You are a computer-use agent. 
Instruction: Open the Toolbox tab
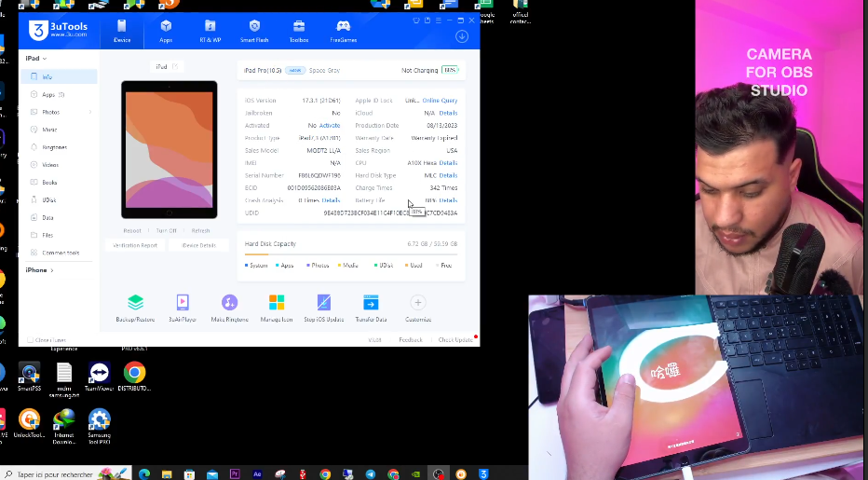point(299,32)
